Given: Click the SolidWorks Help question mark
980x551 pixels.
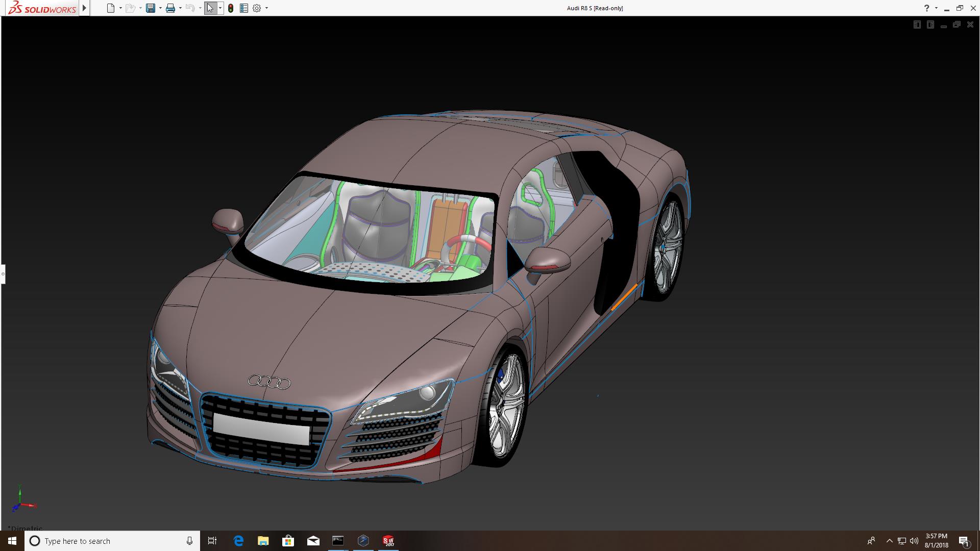Looking at the screenshot, I should [926, 8].
